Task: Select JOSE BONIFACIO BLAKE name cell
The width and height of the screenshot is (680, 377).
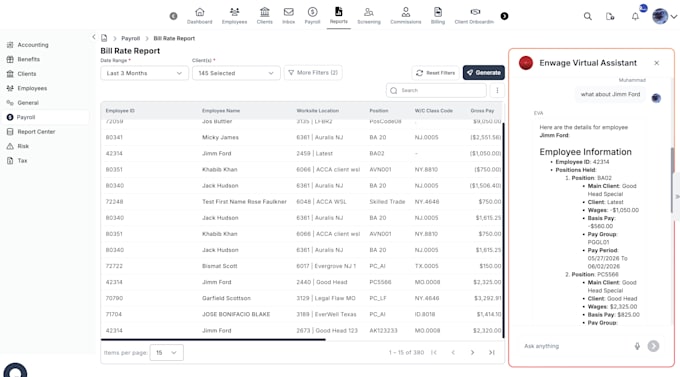Action: 236,314
